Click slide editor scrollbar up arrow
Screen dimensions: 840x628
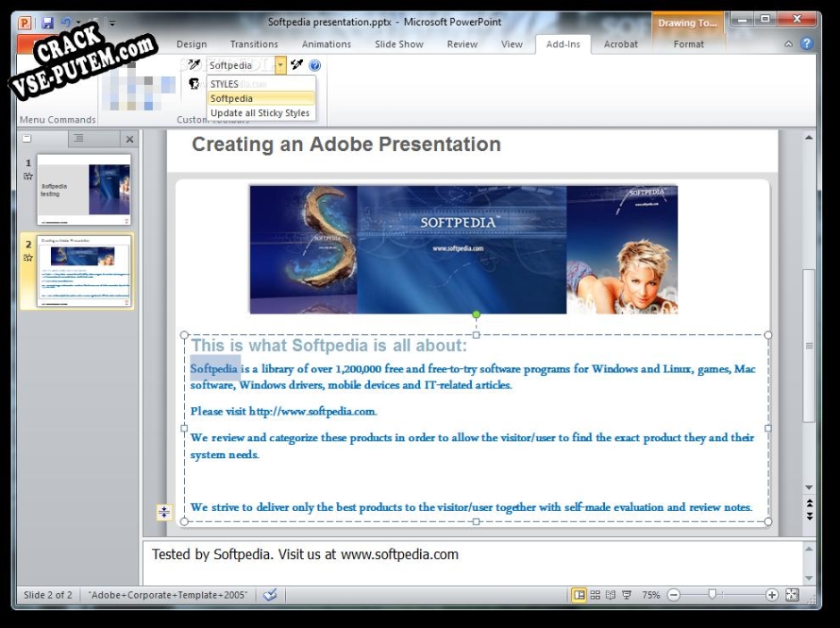[x=809, y=138]
